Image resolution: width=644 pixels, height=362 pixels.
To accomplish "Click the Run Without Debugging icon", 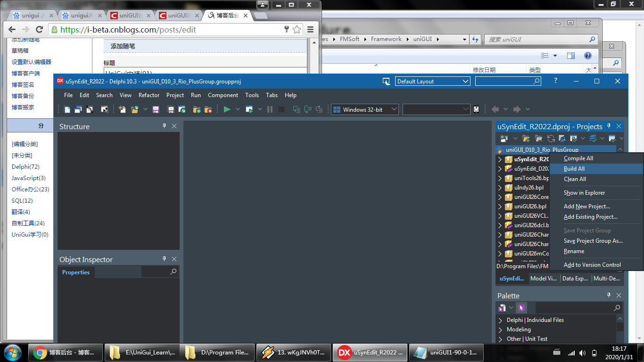I will pyautogui.click(x=249, y=109).
